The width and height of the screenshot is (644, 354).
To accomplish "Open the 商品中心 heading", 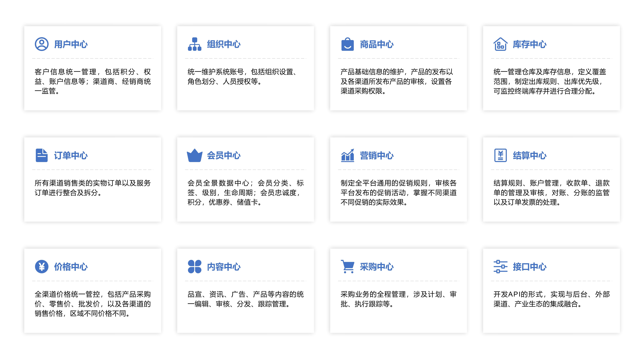I will coord(377,44).
